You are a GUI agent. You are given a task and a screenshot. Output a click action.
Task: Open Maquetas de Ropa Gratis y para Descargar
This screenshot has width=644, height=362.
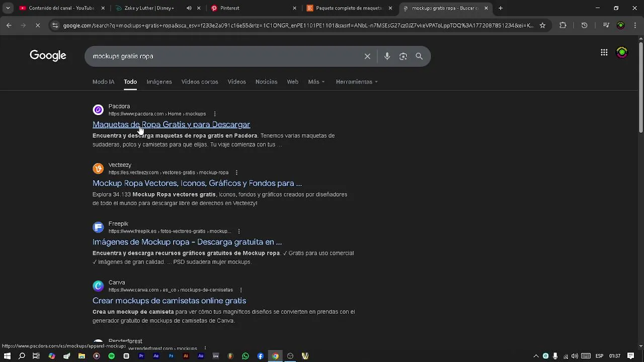coord(171,125)
